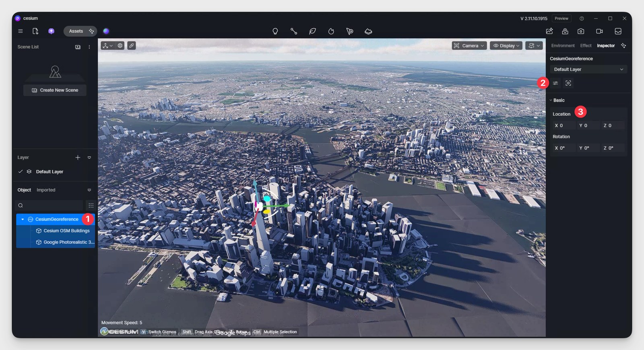The height and width of the screenshot is (350, 644).
Task: Select the flame particle effects tool
Action: point(331,31)
